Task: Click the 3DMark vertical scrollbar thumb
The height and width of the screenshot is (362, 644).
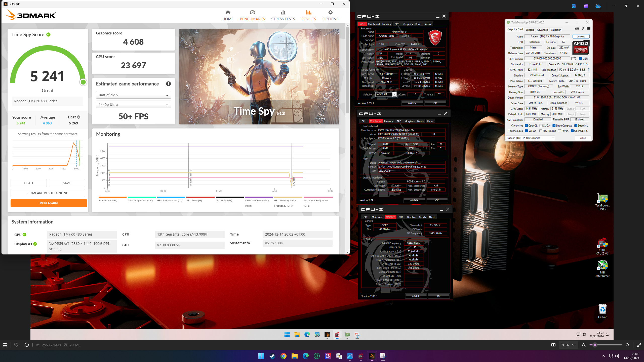Action: tap(347, 70)
